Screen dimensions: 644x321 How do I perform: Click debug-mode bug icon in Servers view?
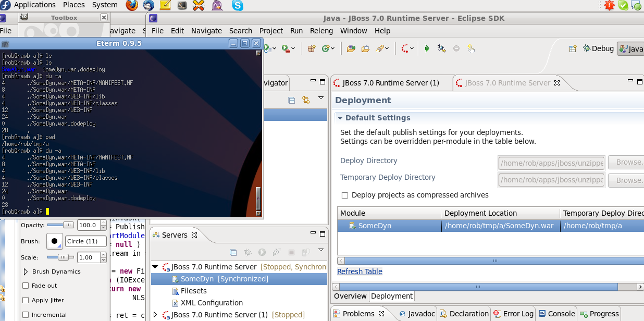pos(248,252)
